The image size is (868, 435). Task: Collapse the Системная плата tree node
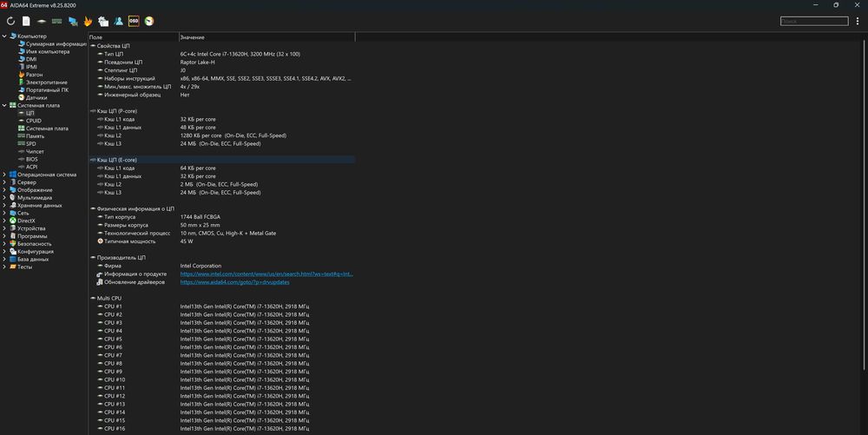click(x=4, y=105)
